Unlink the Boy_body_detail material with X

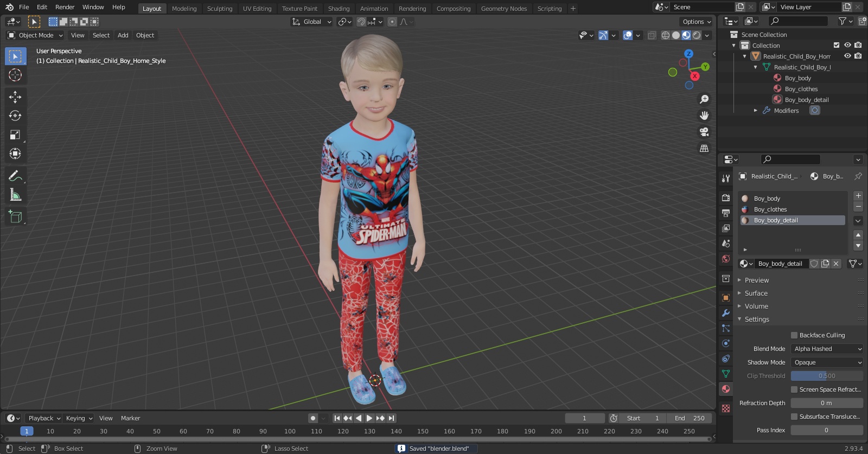(836, 264)
